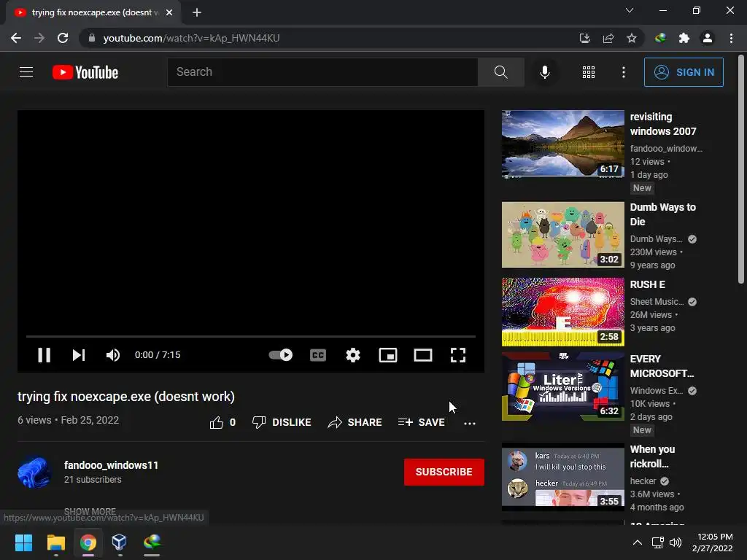Toggle closed captions CC button
Image resolution: width=747 pixels, height=560 pixels.
point(318,355)
